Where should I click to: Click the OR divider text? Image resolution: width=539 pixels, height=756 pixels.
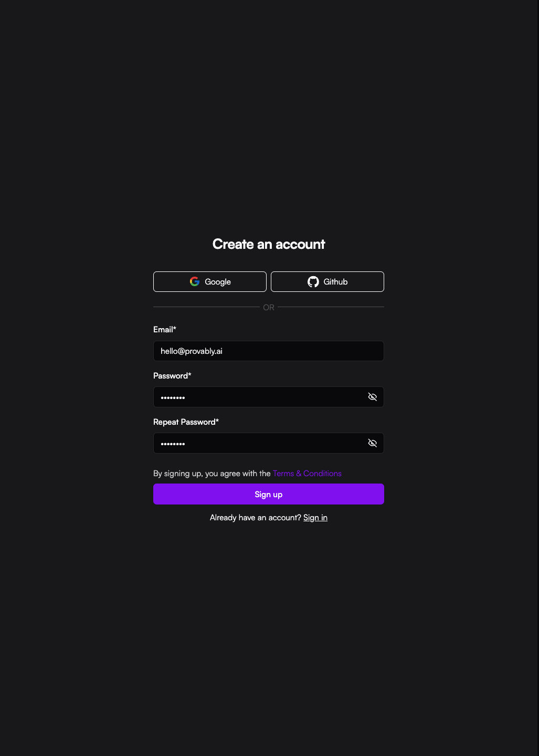pyautogui.click(x=269, y=308)
